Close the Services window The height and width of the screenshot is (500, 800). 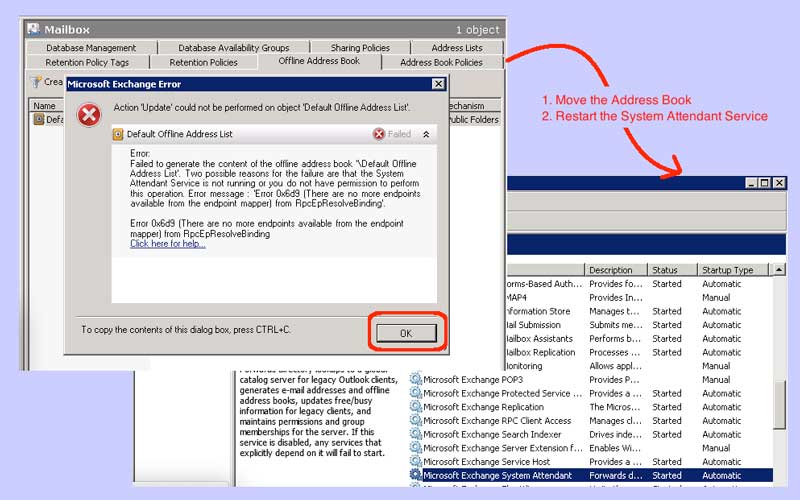(x=779, y=183)
